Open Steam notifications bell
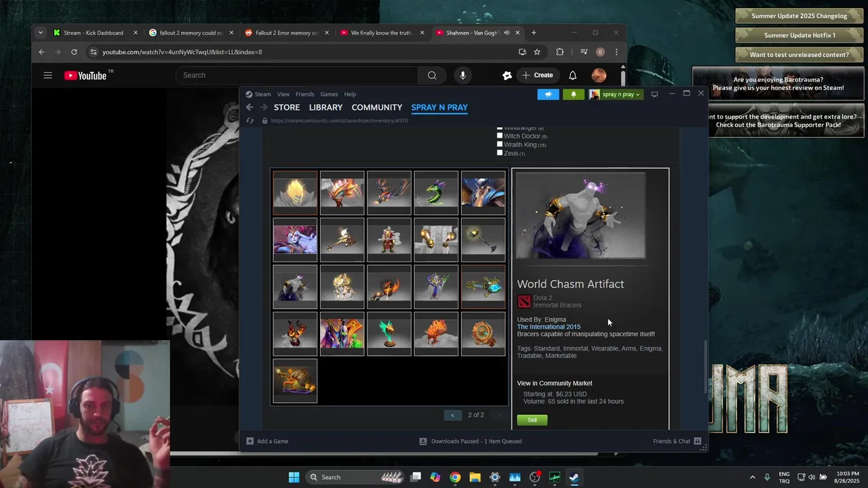 coord(573,94)
